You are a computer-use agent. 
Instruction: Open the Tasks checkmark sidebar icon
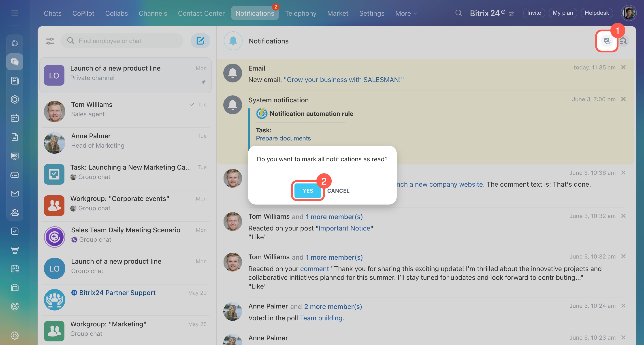tap(15, 231)
